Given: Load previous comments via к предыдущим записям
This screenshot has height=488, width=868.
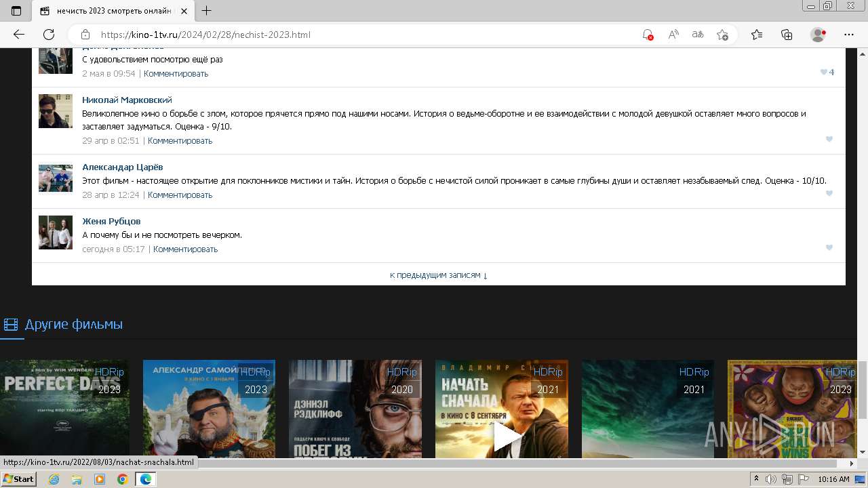Looking at the screenshot, I should tap(439, 274).
